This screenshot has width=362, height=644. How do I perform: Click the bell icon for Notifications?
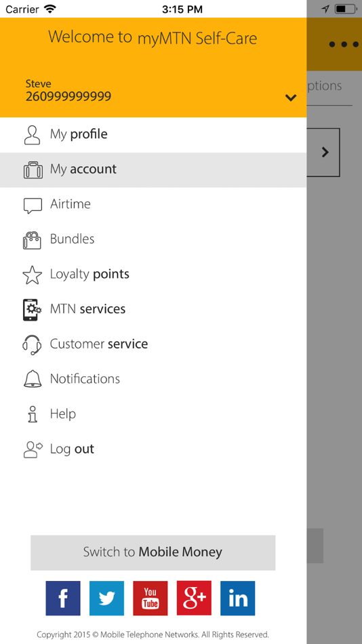(33, 379)
